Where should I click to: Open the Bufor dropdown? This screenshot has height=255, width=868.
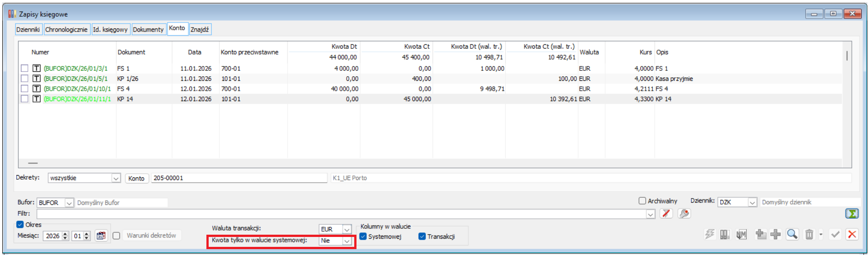69,203
